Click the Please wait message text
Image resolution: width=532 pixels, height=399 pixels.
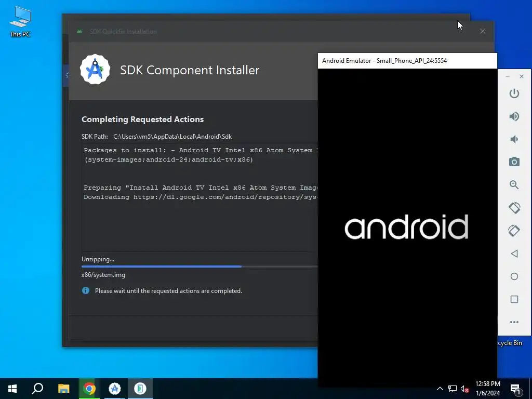(169, 291)
